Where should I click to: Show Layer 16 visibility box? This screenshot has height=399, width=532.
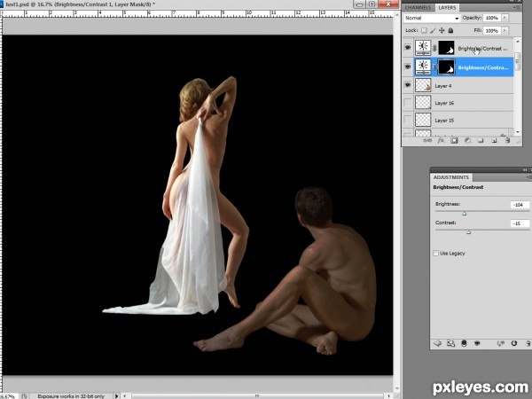(x=408, y=103)
